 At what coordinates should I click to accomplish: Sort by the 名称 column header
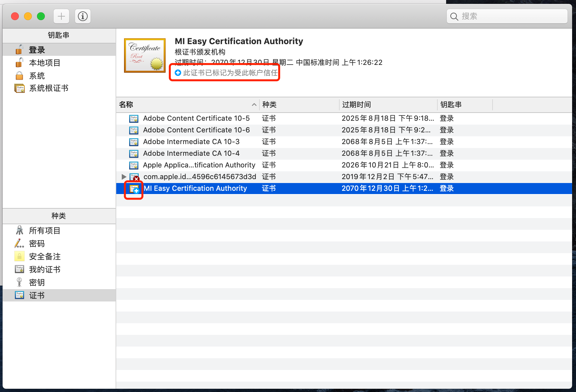[x=188, y=105]
